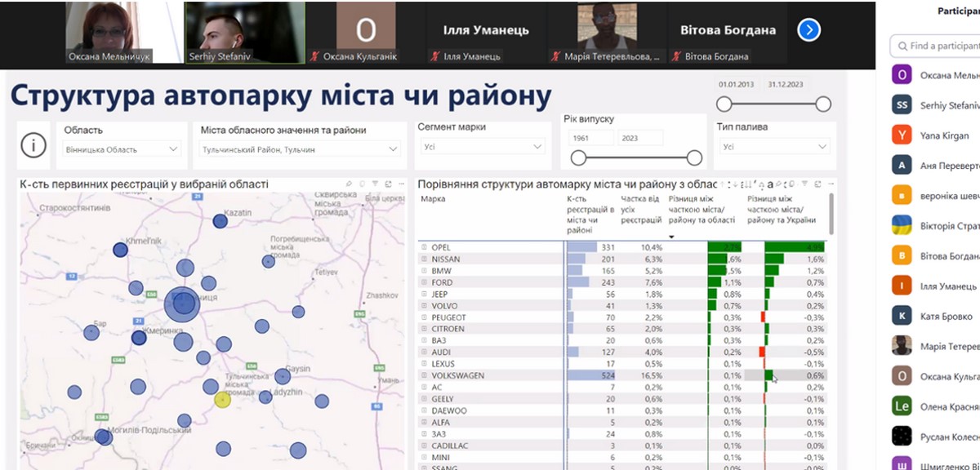The image size is (980, 470).
Task: Expand the NISSAN row in the table
Action: pos(425,259)
